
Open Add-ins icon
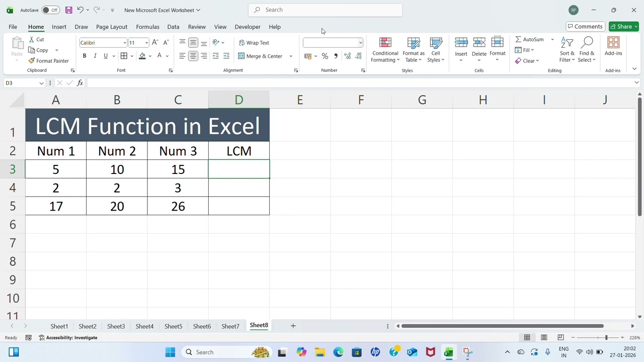613,43
